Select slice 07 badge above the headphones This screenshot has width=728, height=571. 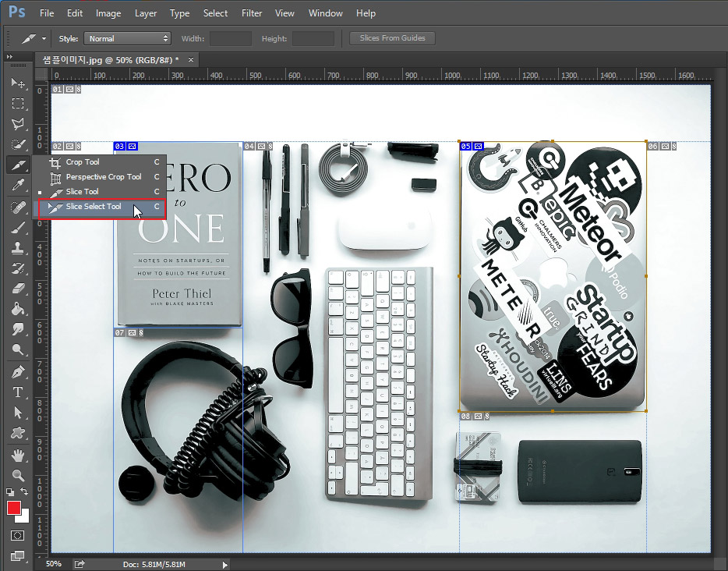click(x=129, y=332)
